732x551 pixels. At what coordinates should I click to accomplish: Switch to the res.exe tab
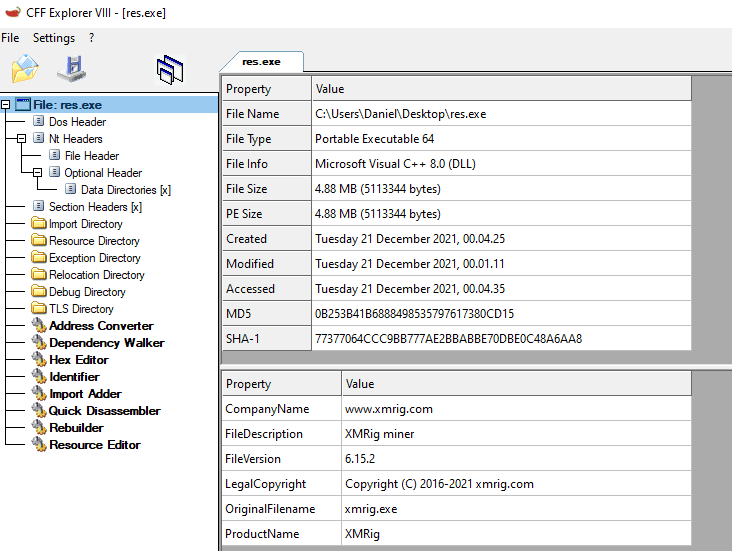pos(261,62)
